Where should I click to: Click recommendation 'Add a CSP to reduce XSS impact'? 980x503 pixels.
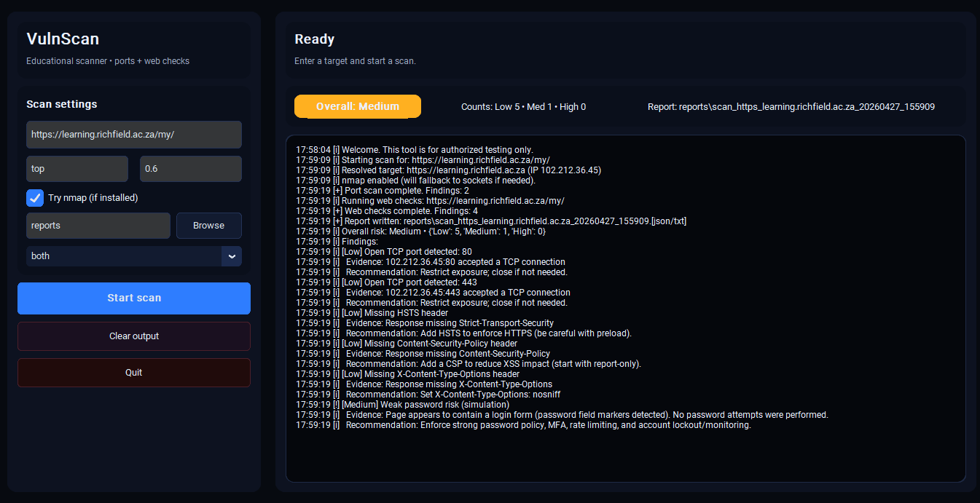pyautogui.click(x=469, y=364)
